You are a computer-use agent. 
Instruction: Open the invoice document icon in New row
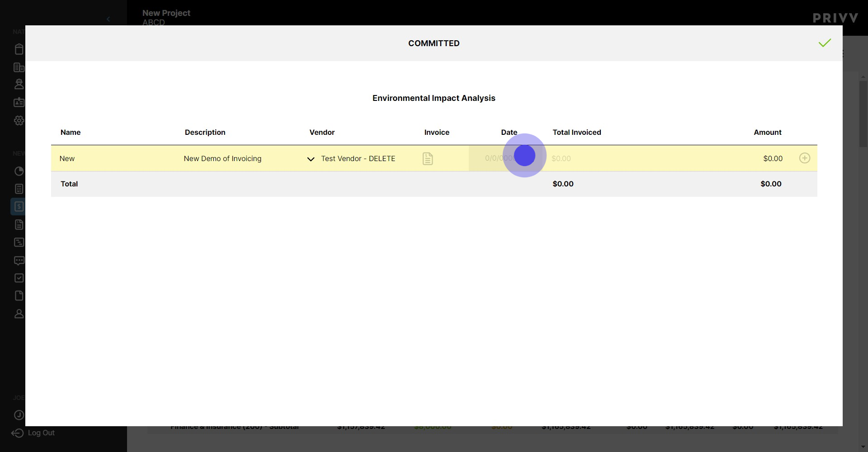(428, 158)
